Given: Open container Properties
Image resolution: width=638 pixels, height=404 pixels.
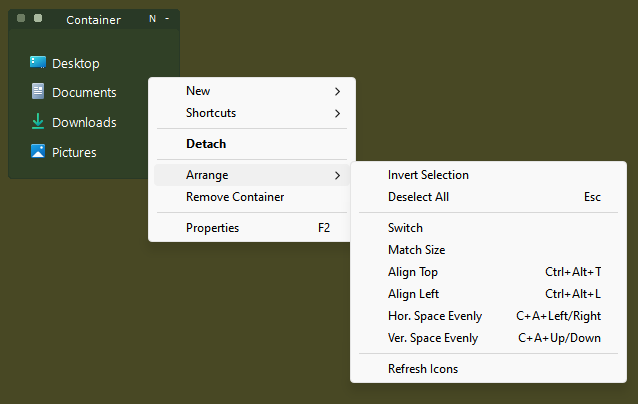Looking at the screenshot, I should [252, 228].
